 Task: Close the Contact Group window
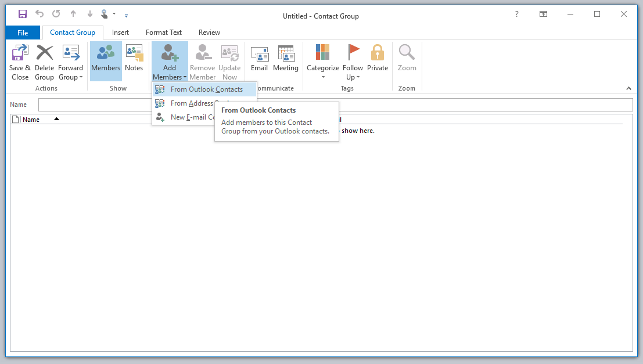coord(624,14)
